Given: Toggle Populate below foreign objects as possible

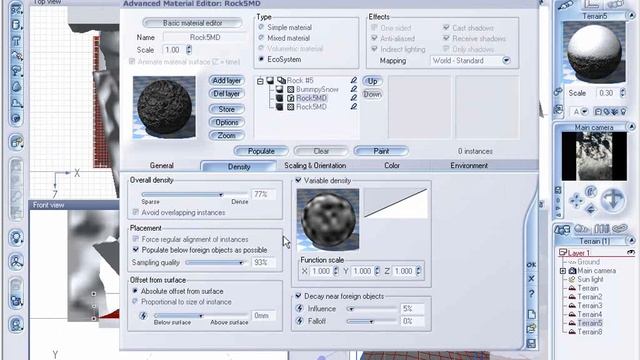Looking at the screenshot, I should tap(136, 249).
